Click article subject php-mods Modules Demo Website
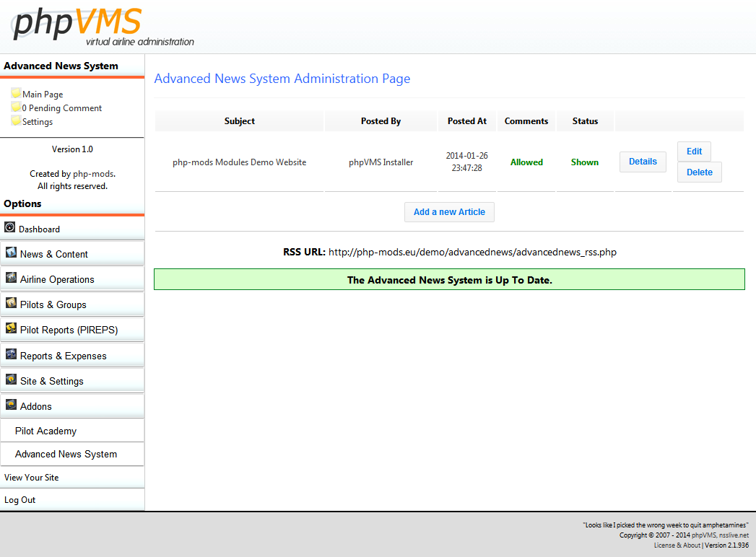This screenshot has height=557, width=756. coord(239,162)
